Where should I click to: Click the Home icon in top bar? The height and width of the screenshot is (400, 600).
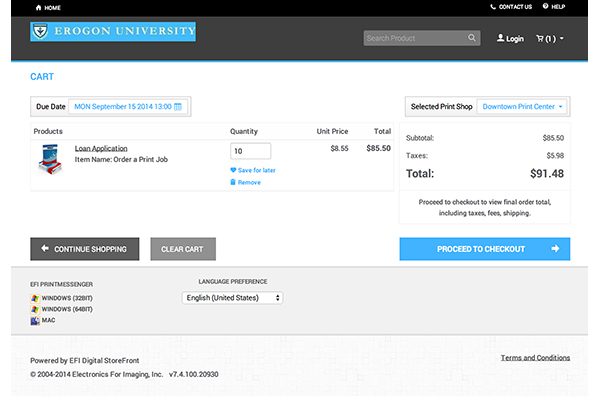(x=39, y=7)
